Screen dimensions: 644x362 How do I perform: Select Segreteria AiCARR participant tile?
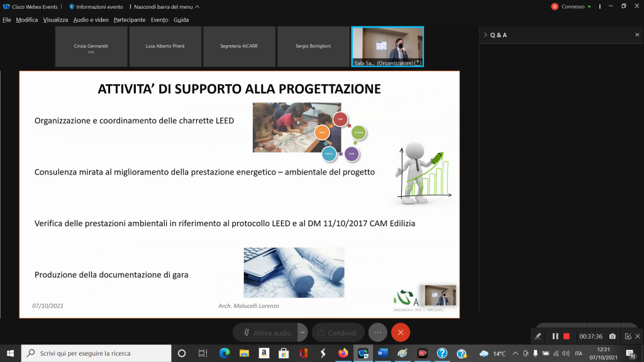pyautogui.click(x=239, y=47)
